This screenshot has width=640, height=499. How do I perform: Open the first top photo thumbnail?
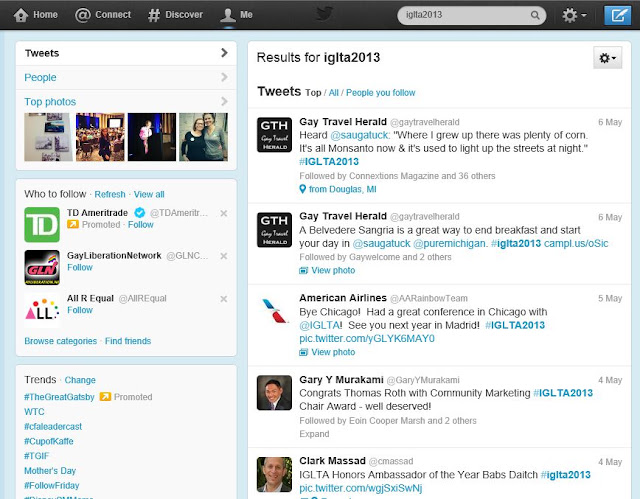49,137
